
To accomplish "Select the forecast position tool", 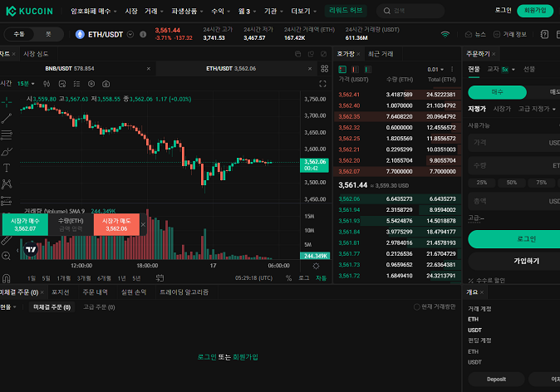I will coord(7,201).
